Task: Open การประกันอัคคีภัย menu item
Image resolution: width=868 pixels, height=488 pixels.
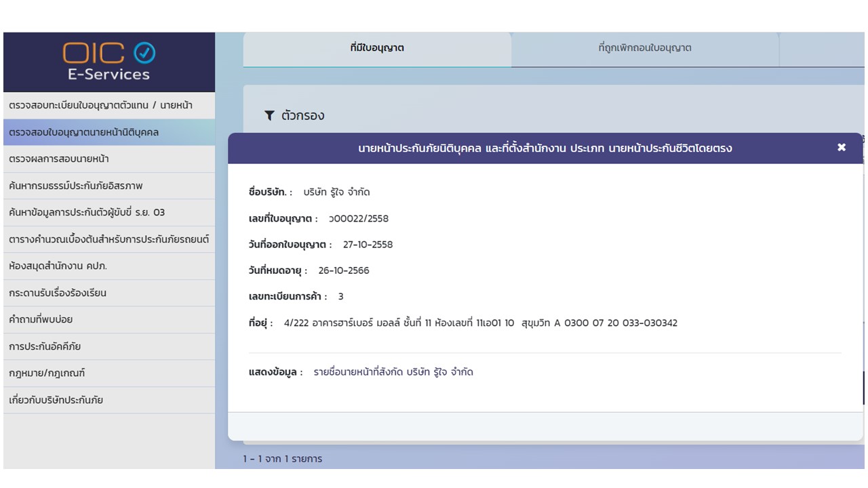Action: pos(109,346)
